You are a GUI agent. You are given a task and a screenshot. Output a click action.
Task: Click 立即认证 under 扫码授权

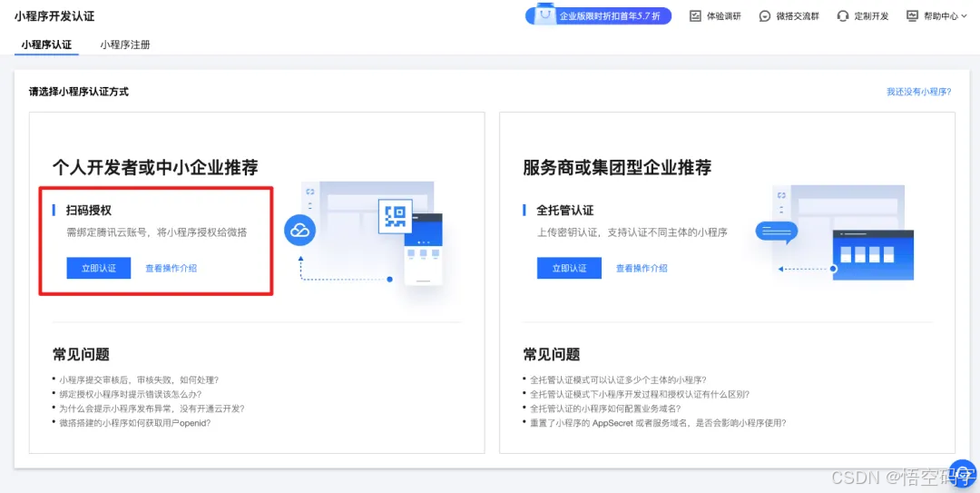point(99,268)
